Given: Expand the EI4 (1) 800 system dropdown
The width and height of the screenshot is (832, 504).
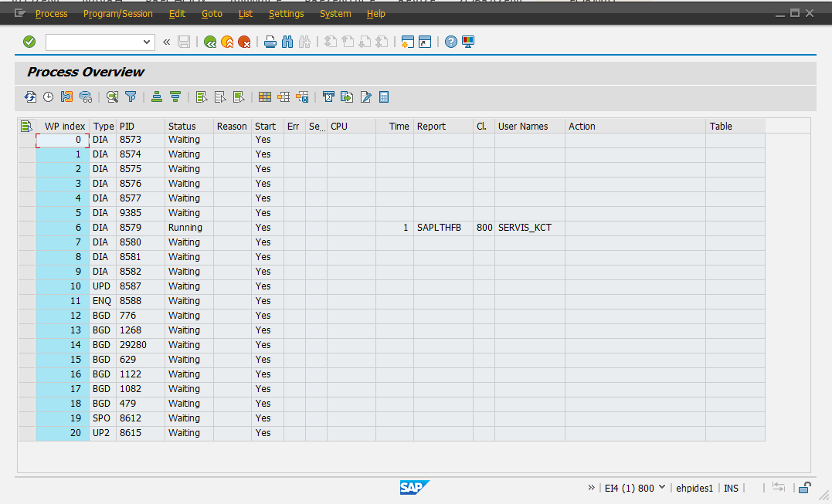Looking at the screenshot, I should click(x=662, y=487).
